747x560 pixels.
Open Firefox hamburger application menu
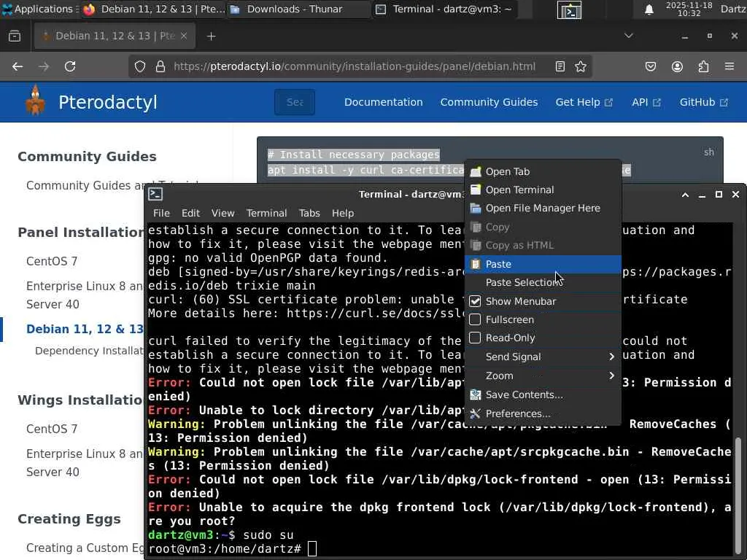tap(729, 66)
